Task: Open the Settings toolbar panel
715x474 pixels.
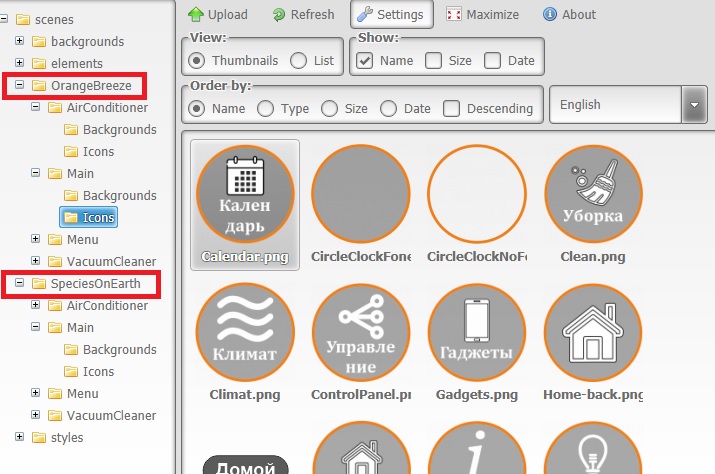Action: [391, 15]
